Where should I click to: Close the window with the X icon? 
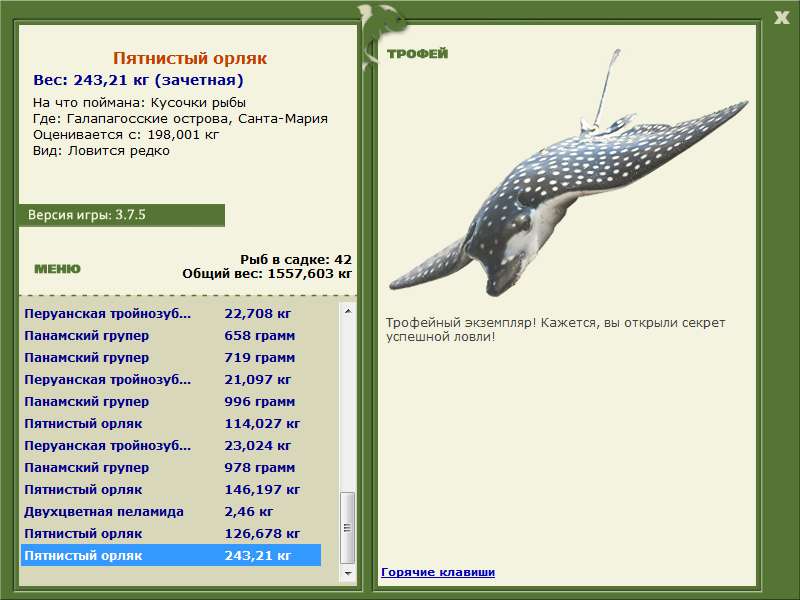click(x=781, y=18)
